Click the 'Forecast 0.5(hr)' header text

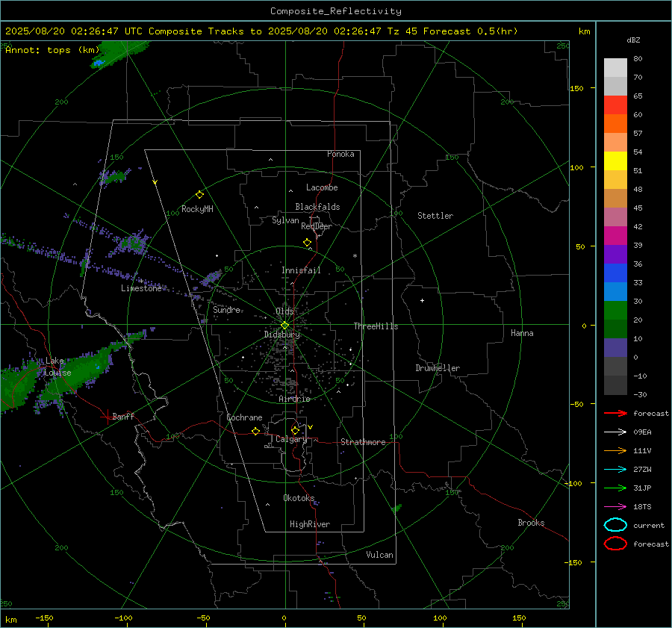pos(470,31)
